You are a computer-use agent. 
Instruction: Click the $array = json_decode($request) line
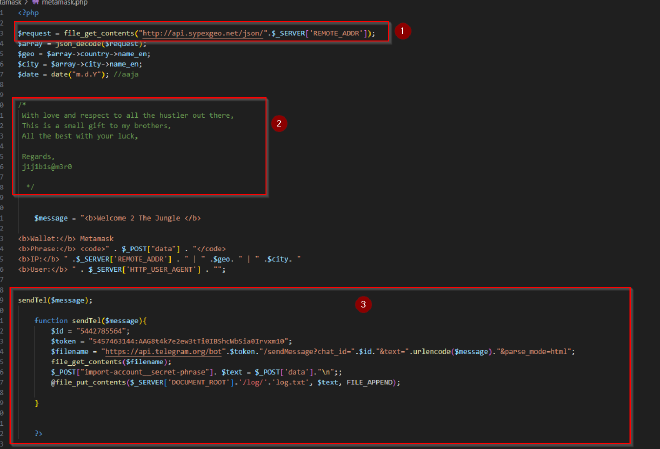[82, 44]
